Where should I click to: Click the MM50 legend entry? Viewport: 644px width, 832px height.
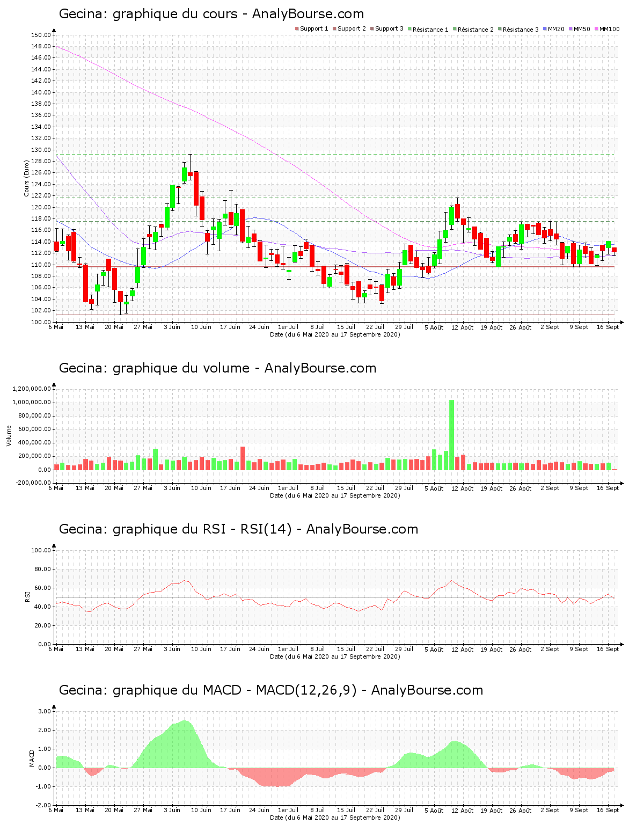tap(580, 29)
